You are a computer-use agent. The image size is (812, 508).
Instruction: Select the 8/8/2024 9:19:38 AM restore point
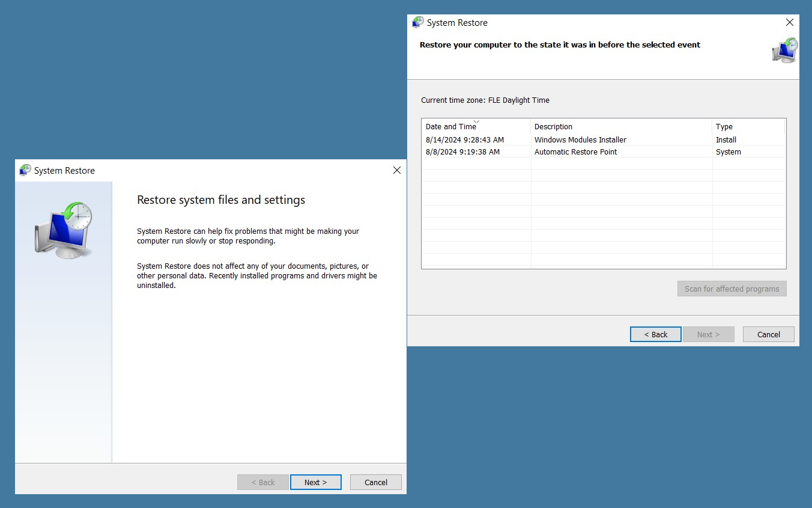[x=604, y=151]
